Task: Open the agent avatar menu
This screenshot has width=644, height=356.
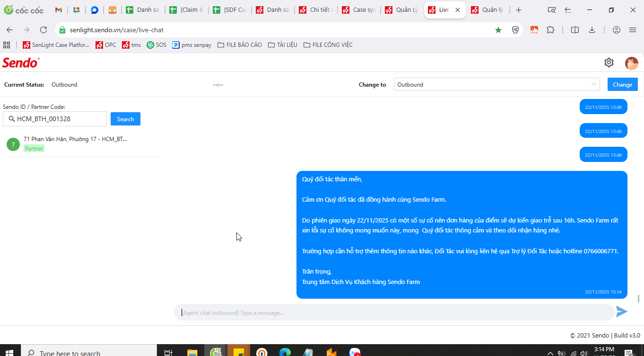Action: pyautogui.click(x=632, y=63)
